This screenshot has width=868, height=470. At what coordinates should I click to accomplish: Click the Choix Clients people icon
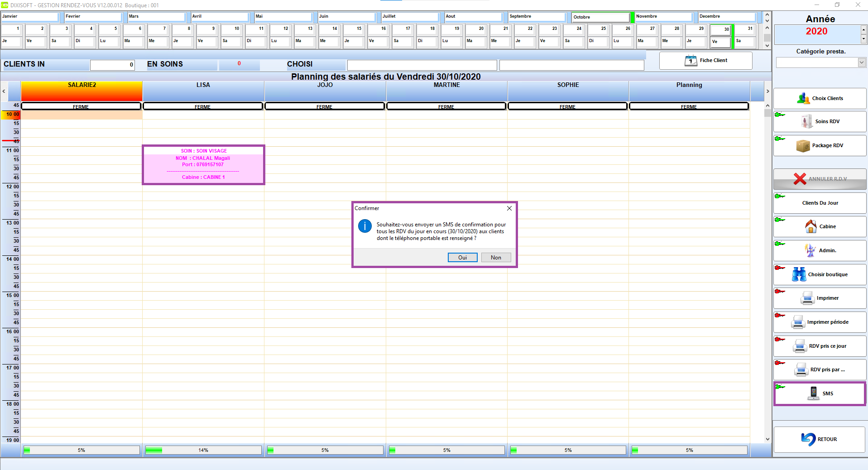(x=803, y=98)
